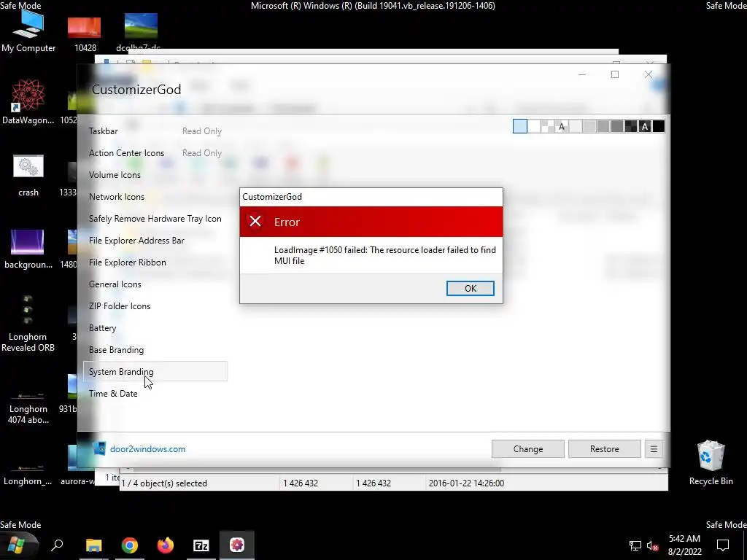Select the crash file icon on desktop
747x560 pixels.
point(28,175)
